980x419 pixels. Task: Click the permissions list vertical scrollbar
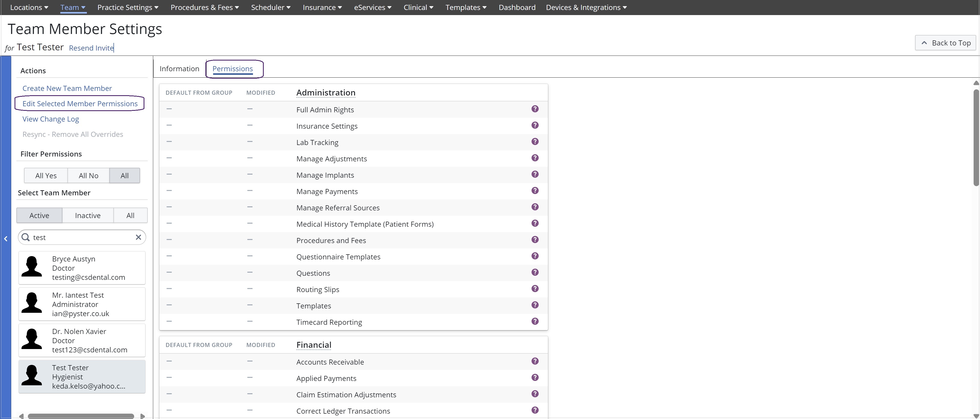[976, 138]
